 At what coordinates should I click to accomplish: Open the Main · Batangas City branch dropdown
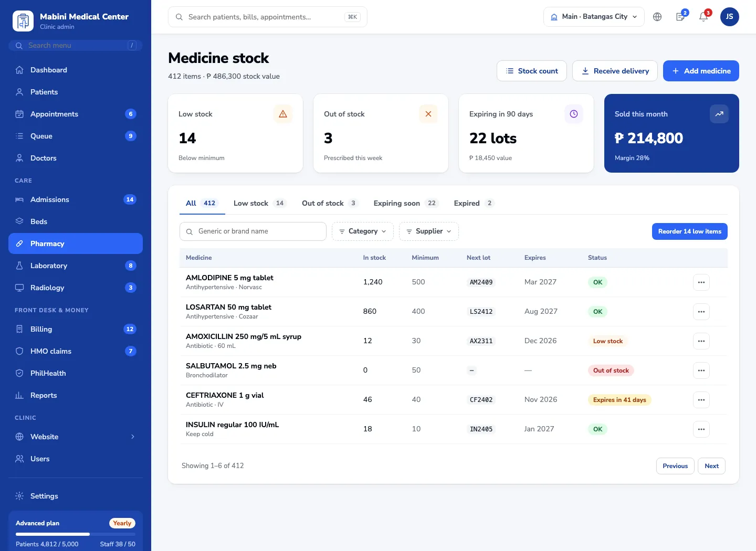pos(594,17)
